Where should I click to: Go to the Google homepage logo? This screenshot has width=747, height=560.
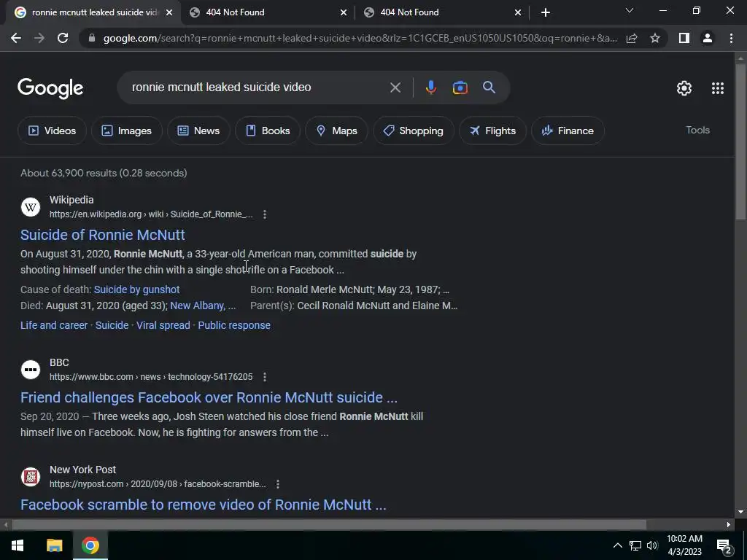[50, 88]
